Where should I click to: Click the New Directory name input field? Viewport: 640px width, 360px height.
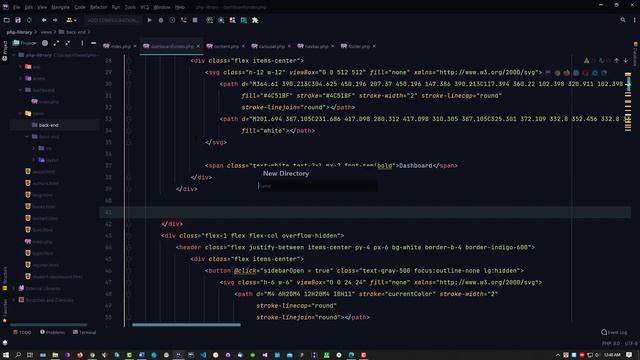[x=317, y=186]
